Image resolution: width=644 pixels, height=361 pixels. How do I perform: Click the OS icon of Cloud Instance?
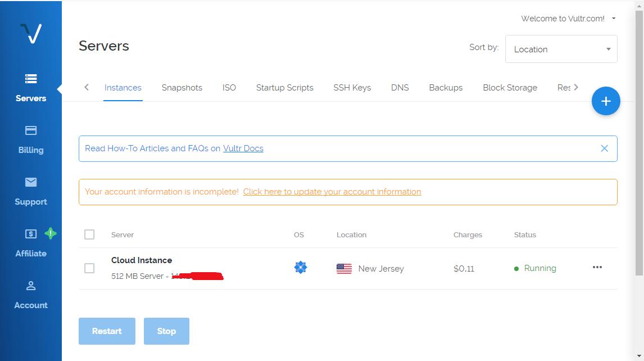[x=301, y=268]
